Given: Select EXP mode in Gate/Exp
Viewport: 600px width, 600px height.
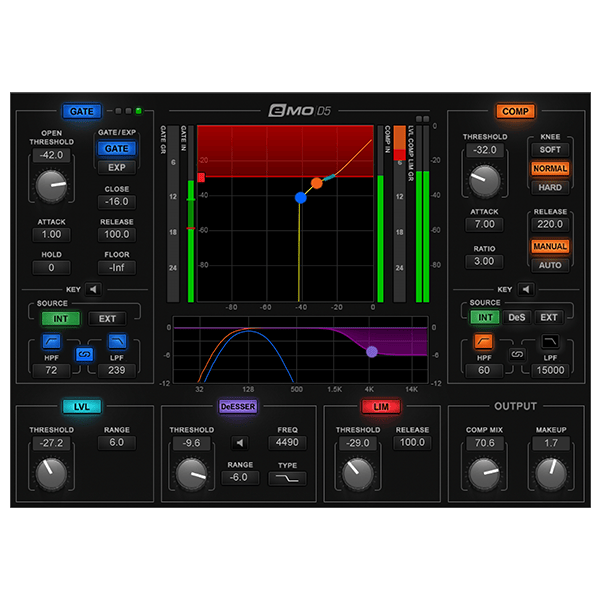Looking at the screenshot, I should (x=117, y=168).
